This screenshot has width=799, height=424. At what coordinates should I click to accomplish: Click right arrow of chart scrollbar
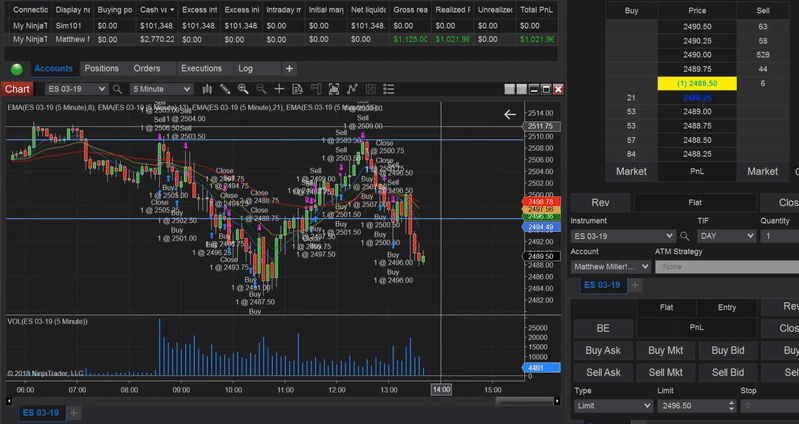click(557, 401)
